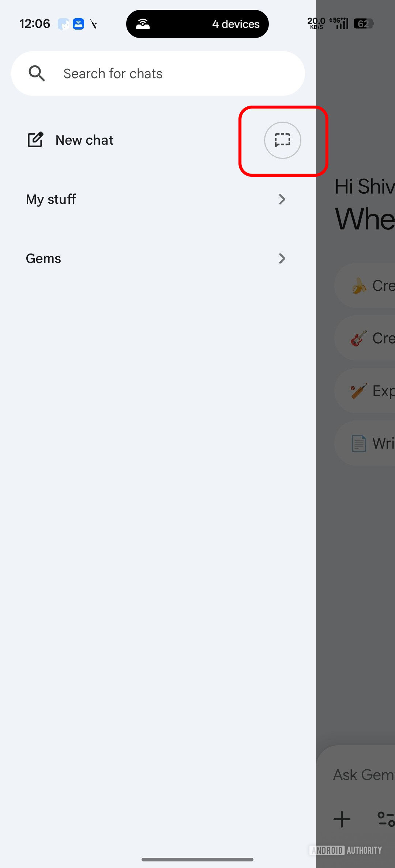Open a new temporary chat

[x=282, y=140]
